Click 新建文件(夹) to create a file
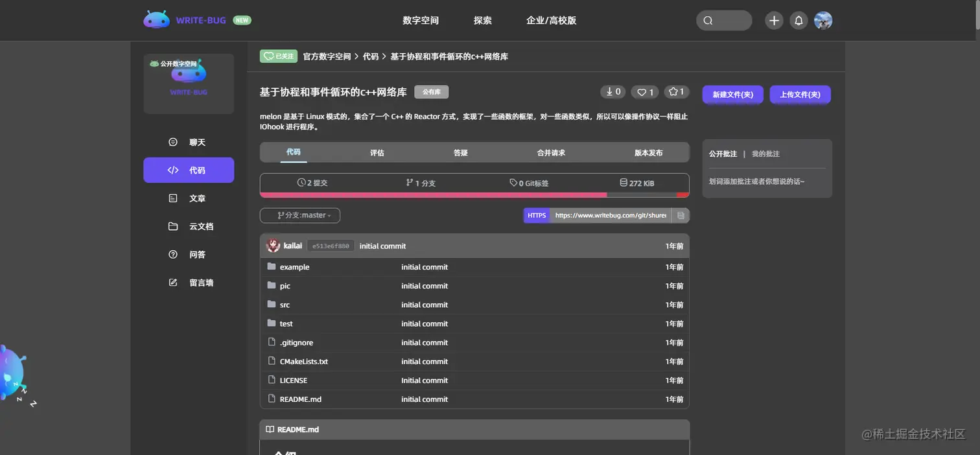This screenshot has width=980, height=455. click(732, 94)
